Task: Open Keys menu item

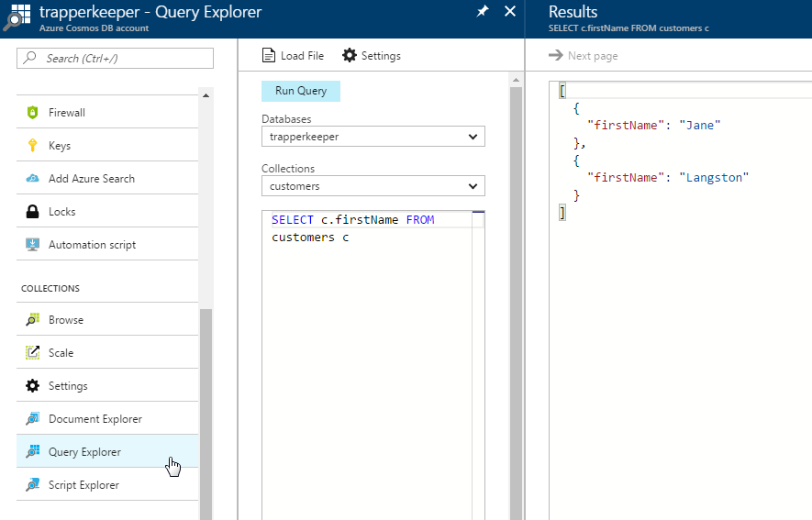Action: coord(107,146)
